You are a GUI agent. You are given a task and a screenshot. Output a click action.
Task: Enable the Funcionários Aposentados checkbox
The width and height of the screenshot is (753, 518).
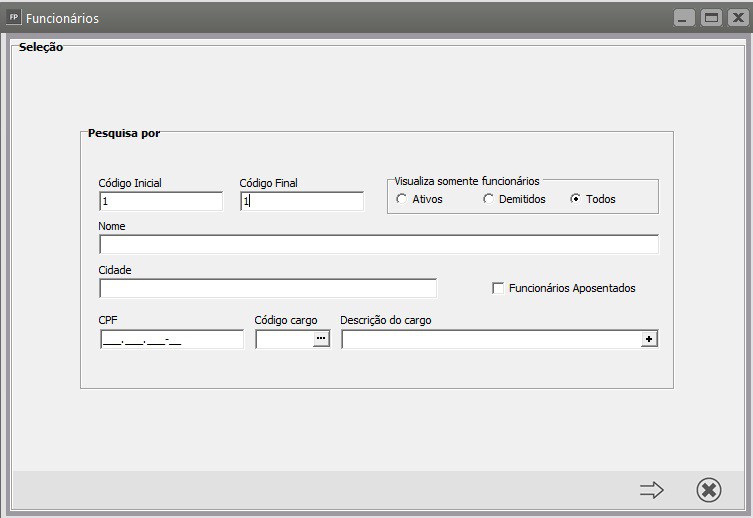(498, 288)
